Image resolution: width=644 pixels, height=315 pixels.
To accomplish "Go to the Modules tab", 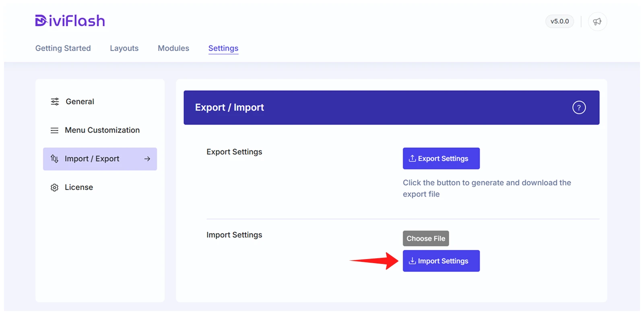I will (x=173, y=48).
